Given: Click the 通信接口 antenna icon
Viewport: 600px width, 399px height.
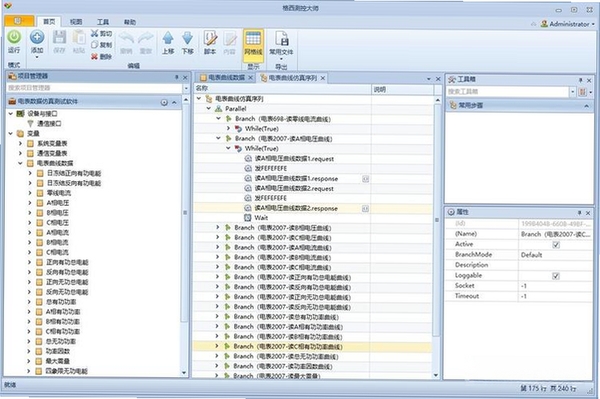Looking at the screenshot, I should pyautogui.click(x=30, y=124).
